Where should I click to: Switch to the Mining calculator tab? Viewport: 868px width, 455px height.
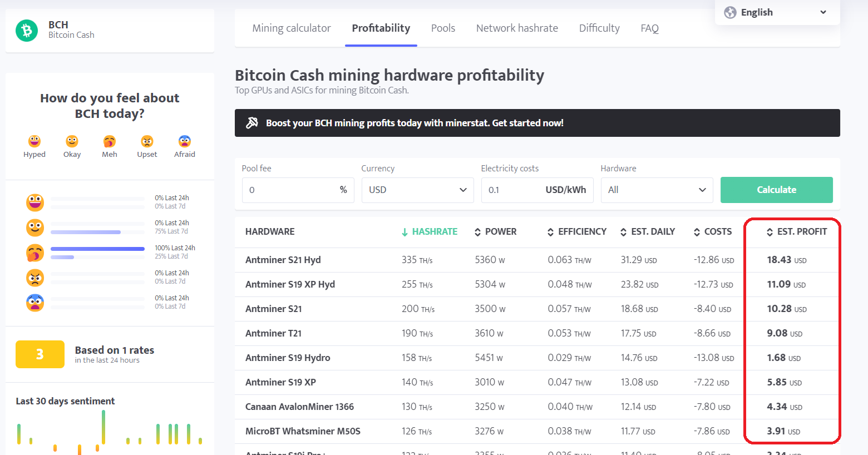[292, 28]
